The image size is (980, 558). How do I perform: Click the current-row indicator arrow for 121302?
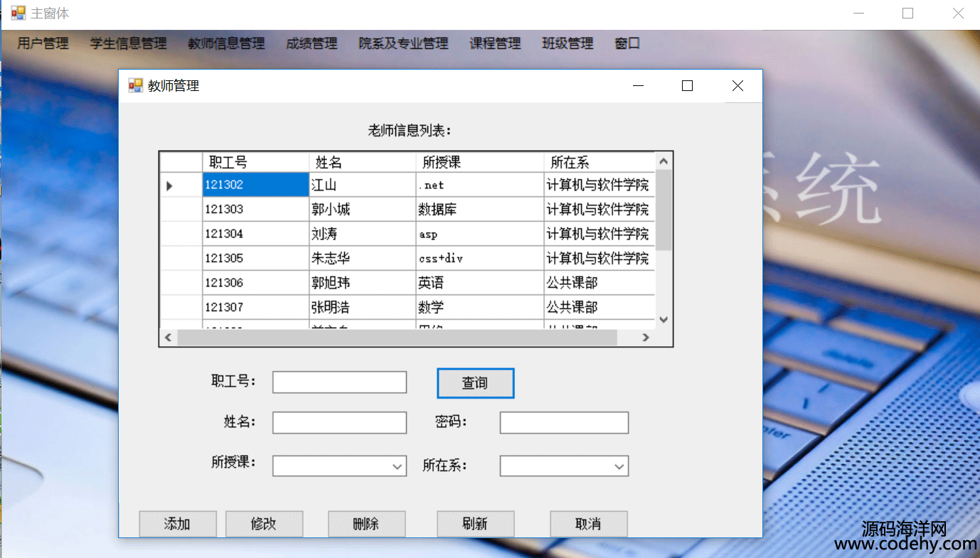(169, 186)
